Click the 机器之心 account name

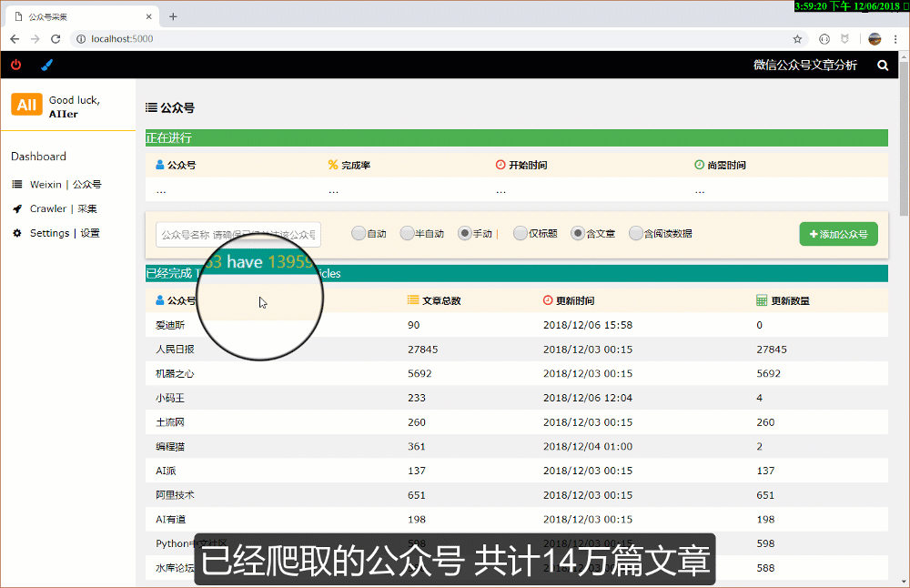coord(175,373)
